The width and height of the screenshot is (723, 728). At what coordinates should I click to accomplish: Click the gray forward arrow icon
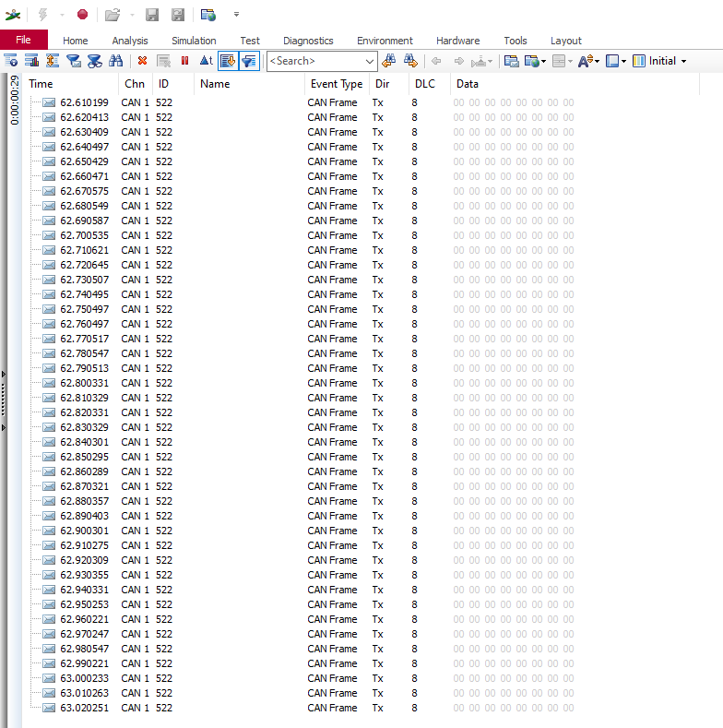coord(459,61)
